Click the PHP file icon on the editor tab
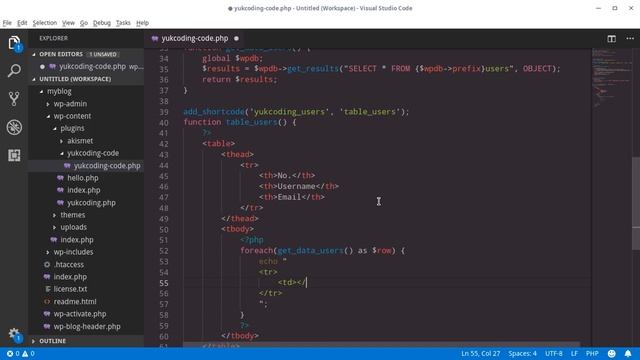The height and width of the screenshot is (360, 640). (155, 38)
